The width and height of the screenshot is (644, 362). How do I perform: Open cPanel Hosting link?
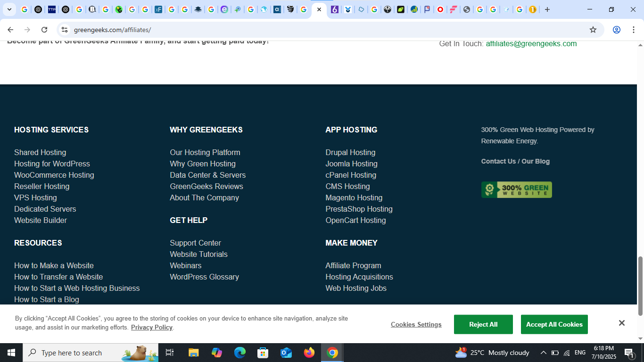tap(351, 175)
